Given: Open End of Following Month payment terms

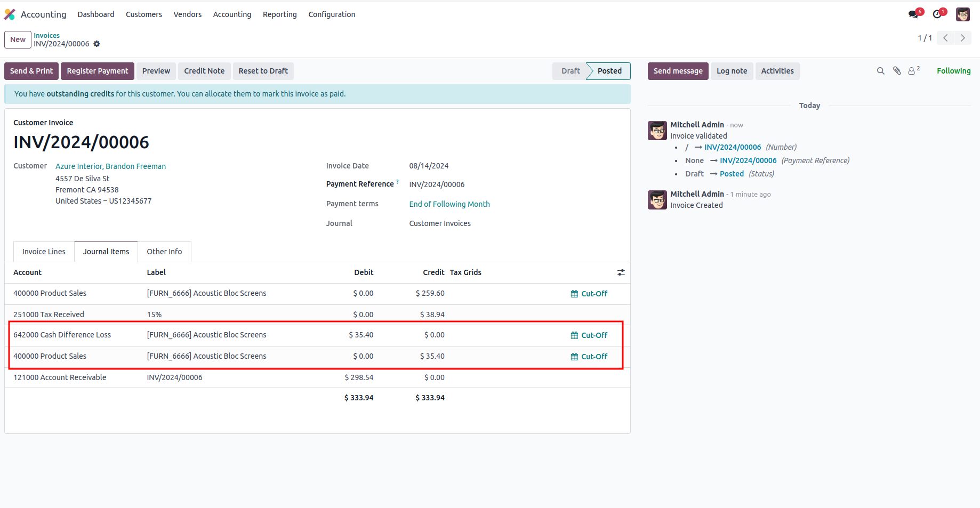Looking at the screenshot, I should point(449,204).
